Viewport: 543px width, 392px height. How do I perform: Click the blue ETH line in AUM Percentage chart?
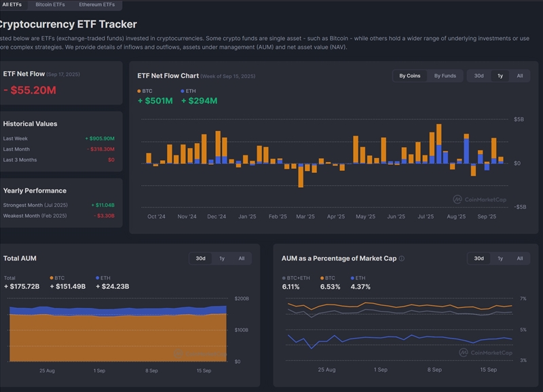coord(380,338)
